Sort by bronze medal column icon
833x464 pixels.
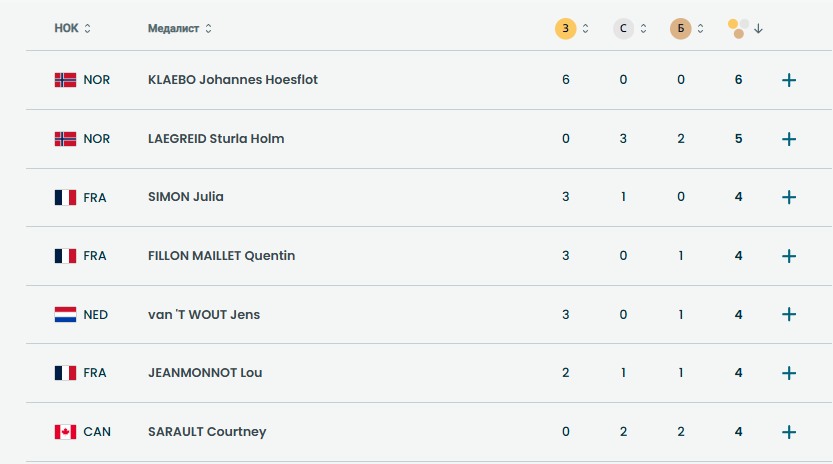[x=681, y=29]
